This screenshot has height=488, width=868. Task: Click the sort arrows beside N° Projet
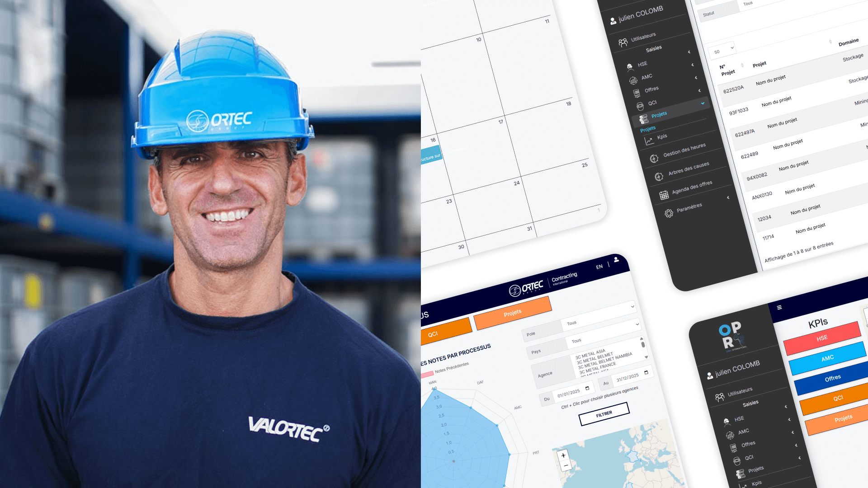pyautogui.click(x=742, y=66)
